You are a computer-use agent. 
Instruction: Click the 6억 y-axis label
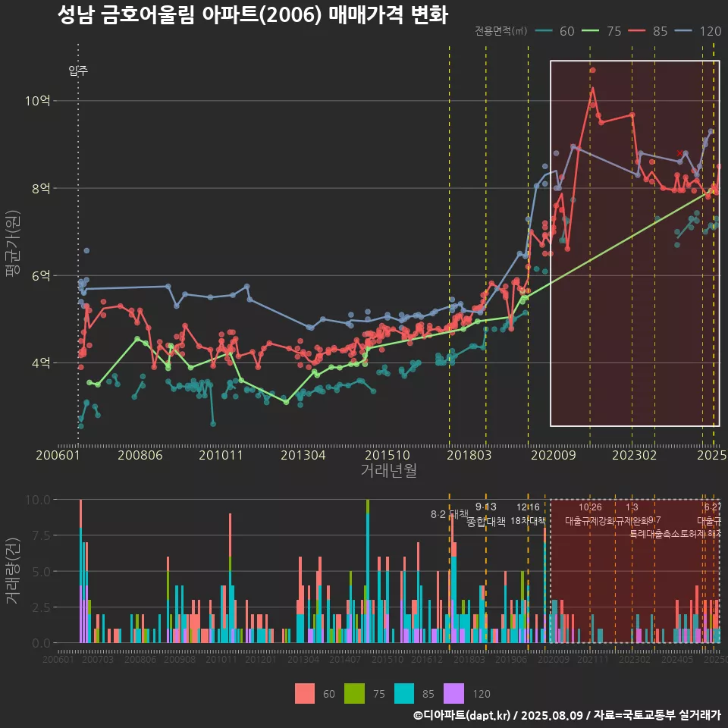tap(41, 275)
